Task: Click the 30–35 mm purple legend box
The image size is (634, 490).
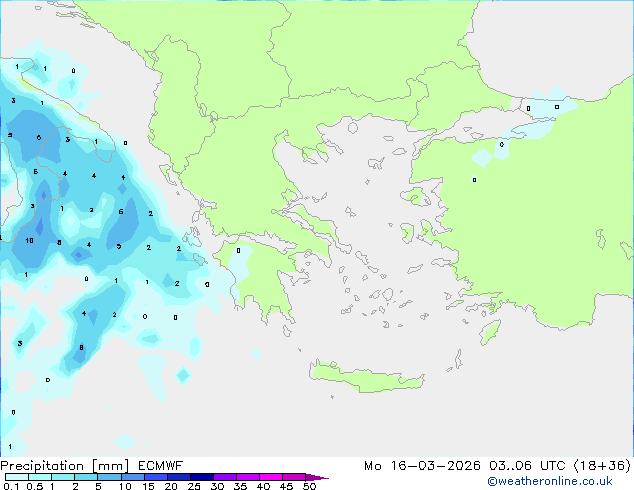Action: coord(224,477)
